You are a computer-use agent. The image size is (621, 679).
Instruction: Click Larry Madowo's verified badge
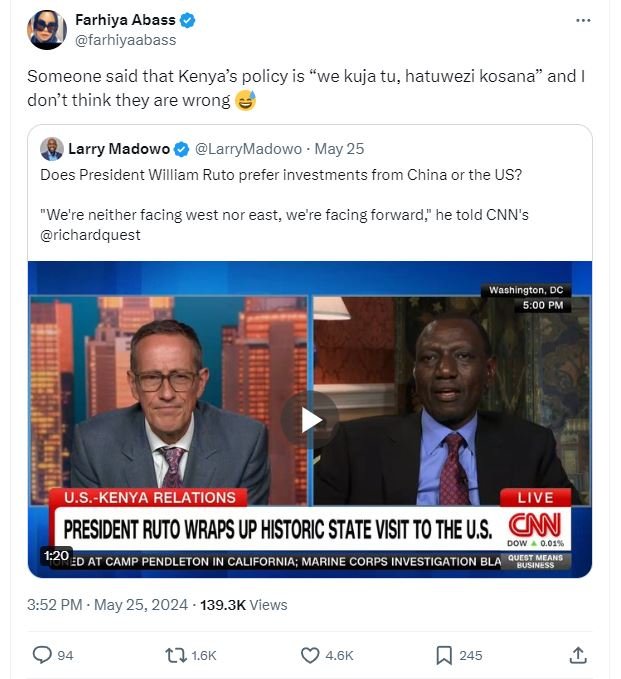click(x=181, y=149)
